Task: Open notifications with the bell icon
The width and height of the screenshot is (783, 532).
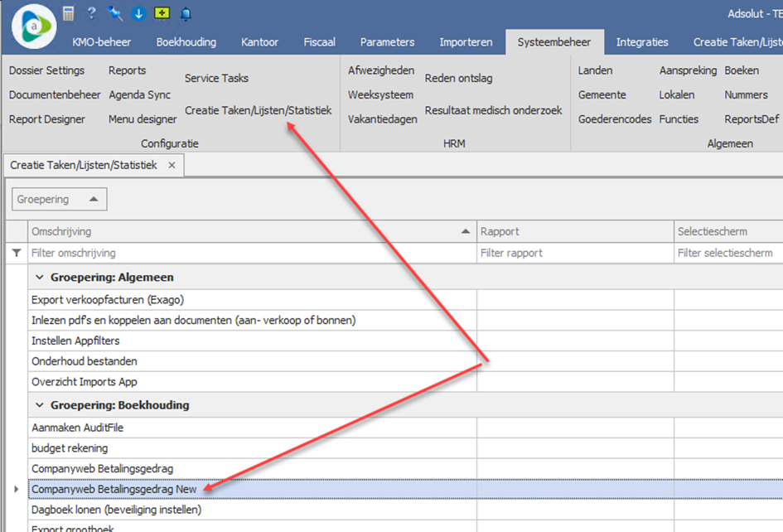Action: [x=186, y=13]
